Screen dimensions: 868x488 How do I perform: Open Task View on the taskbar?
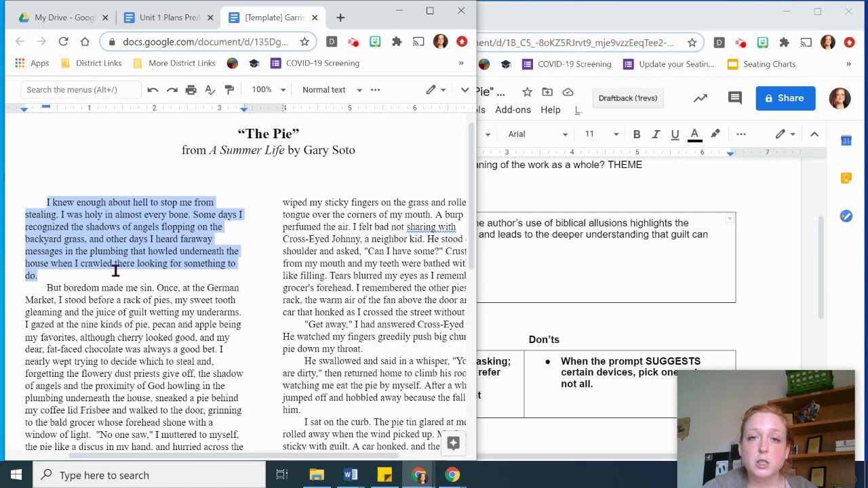tap(282, 475)
